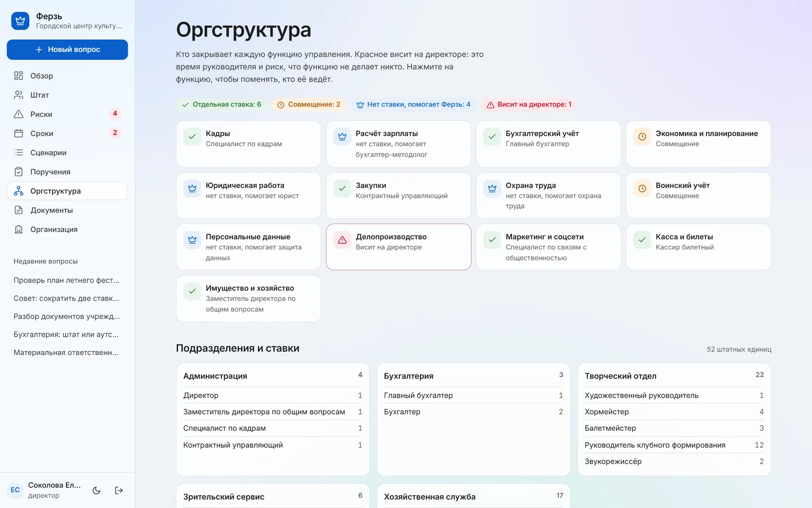Image resolution: width=812 pixels, height=508 pixels.
Task: Click the Отдельная ставка: 6 legend chip
Action: coord(221,105)
